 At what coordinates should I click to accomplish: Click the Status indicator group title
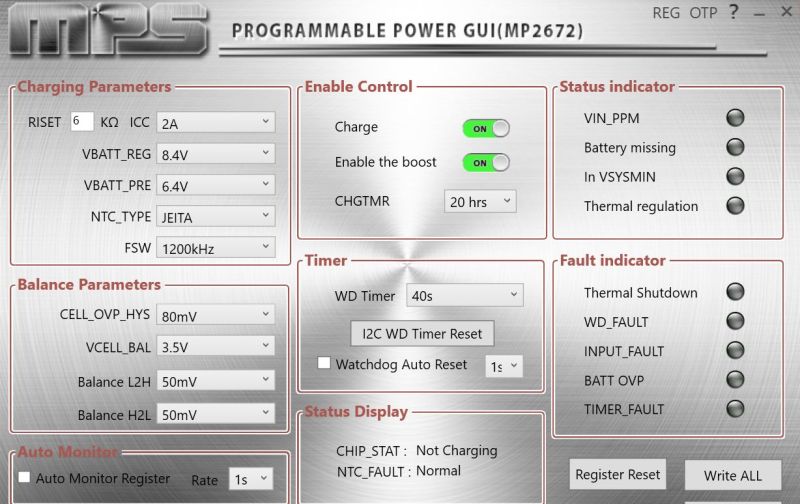pyautogui.click(x=617, y=87)
